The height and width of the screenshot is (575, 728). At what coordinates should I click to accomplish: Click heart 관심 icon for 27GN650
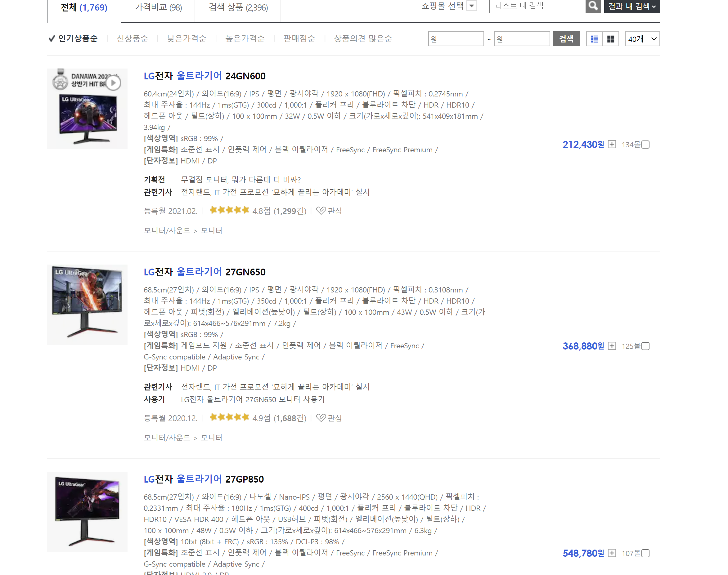(321, 418)
